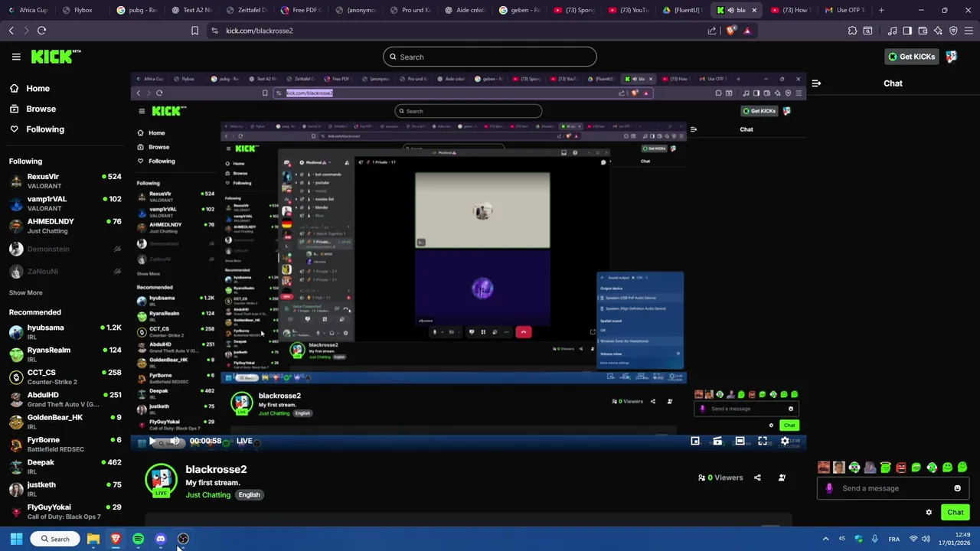Open the Brave wallet icon
The width and height of the screenshot is (980, 551).
coord(923,31)
